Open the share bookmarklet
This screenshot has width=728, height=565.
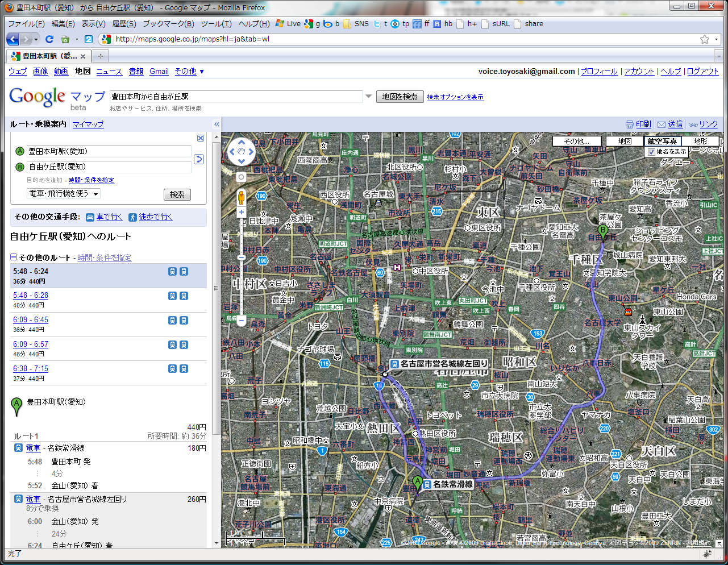529,24
